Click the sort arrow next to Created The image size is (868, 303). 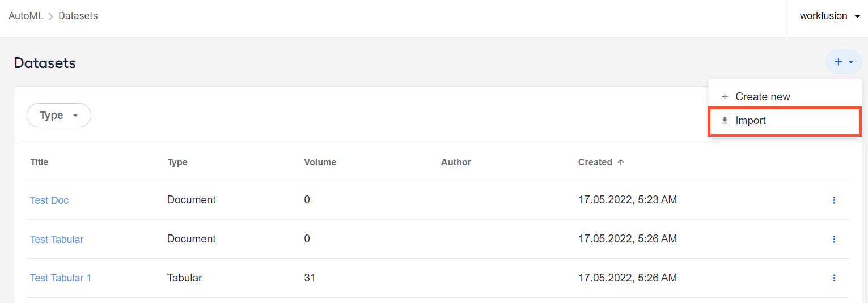pos(621,162)
